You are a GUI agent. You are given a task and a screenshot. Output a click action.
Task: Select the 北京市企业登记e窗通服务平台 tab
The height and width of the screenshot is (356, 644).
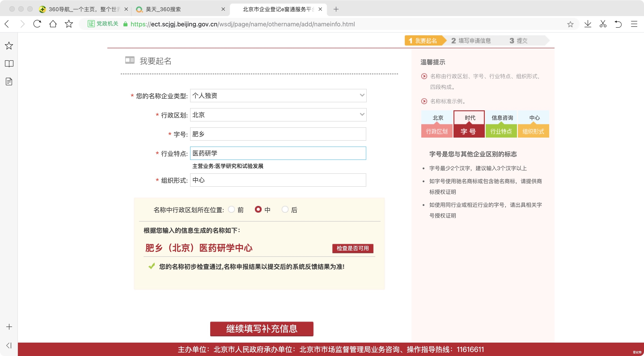point(278,9)
